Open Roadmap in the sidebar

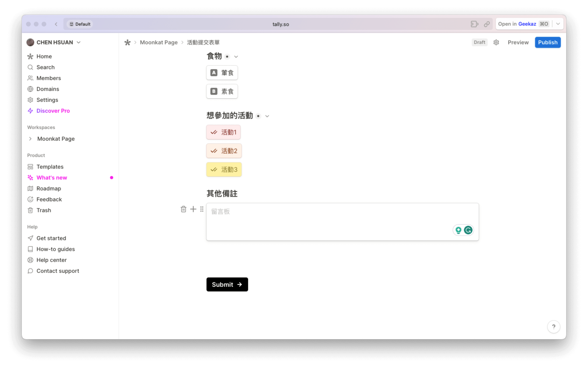[49, 188]
